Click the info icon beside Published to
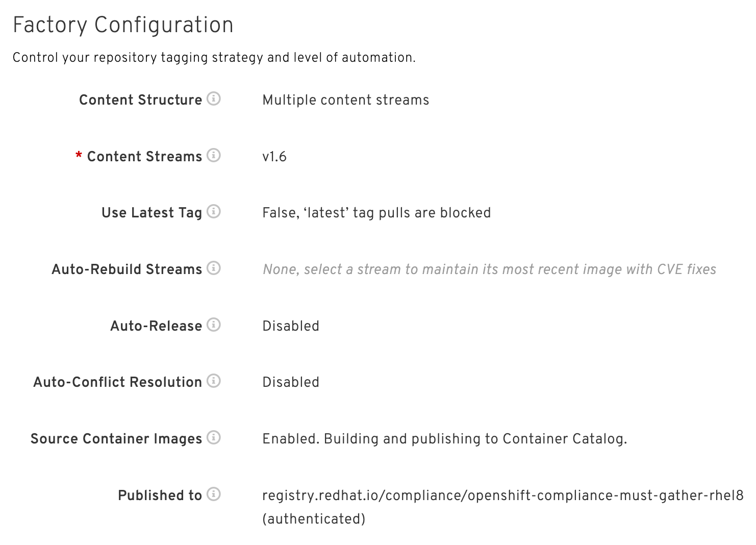 point(214,494)
